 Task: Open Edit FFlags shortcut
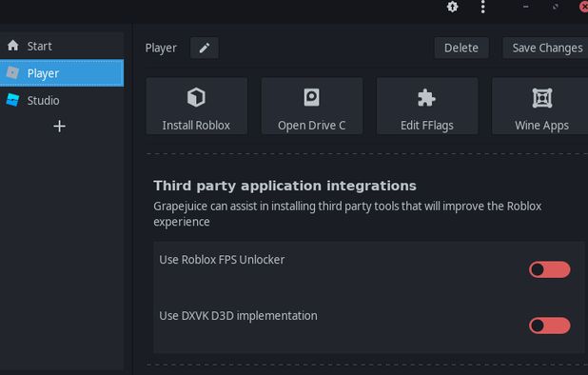click(x=427, y=106)
